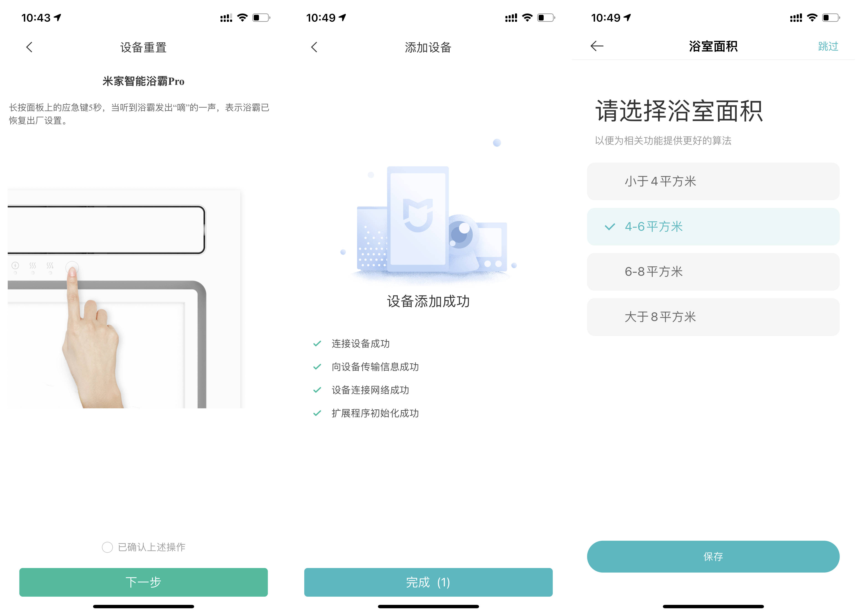Tap battery icon in 设备重置 status bar

point(261,17)
